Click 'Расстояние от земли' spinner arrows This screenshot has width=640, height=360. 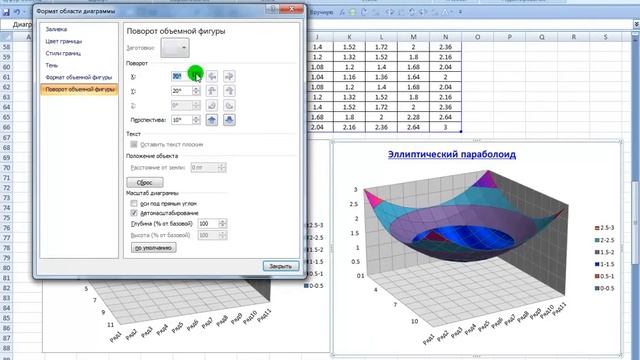click(x=222, y=167)
